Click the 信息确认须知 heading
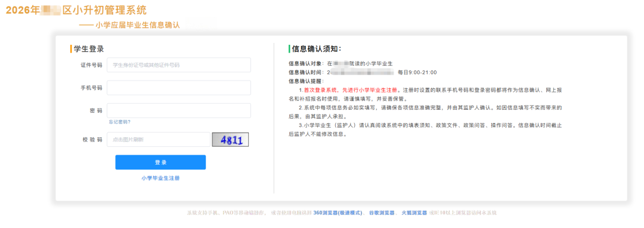Image resolution: width=644 pixels, height=228 pixels. pyautogui.click(x=316, y=49)
